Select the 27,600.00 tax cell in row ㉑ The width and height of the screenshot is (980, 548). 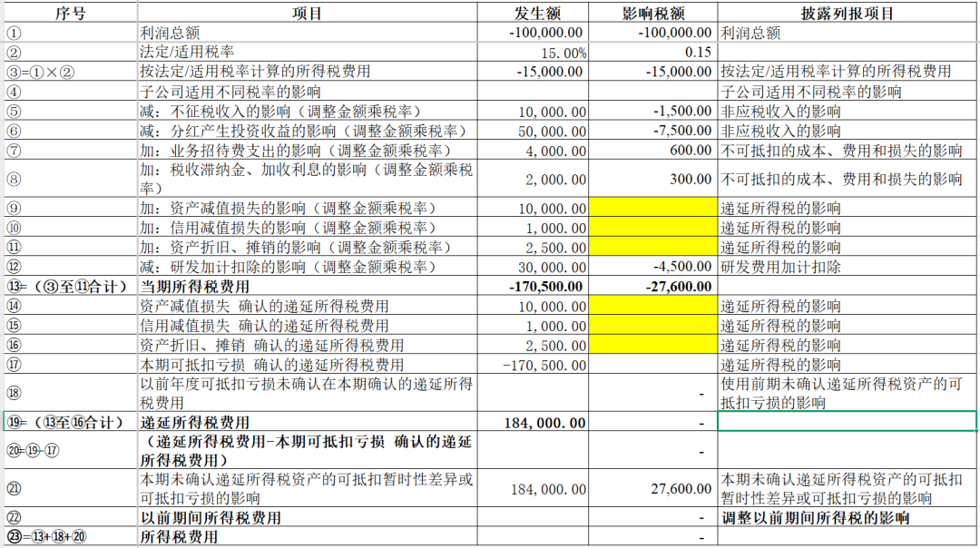pos(653,489)
